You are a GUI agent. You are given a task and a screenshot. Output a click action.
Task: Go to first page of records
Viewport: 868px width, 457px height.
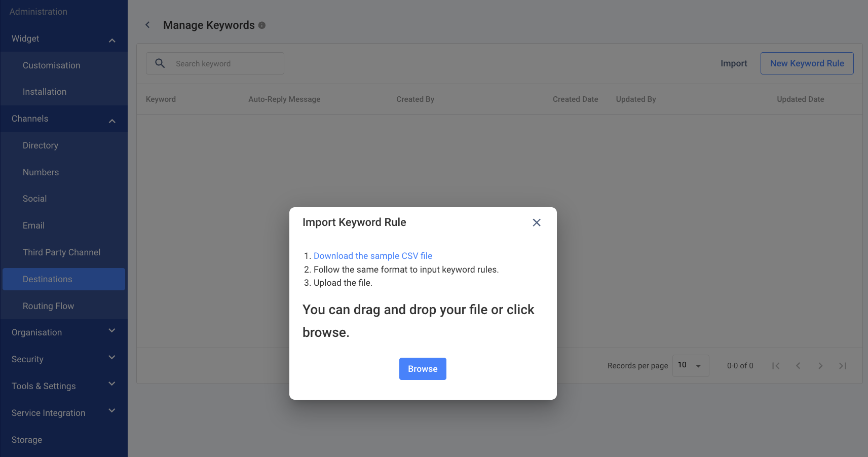pos(776,366)
